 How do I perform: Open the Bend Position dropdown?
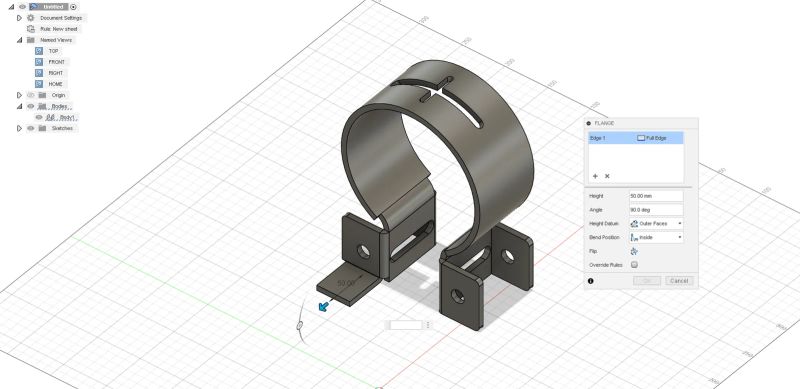(657, 237)
